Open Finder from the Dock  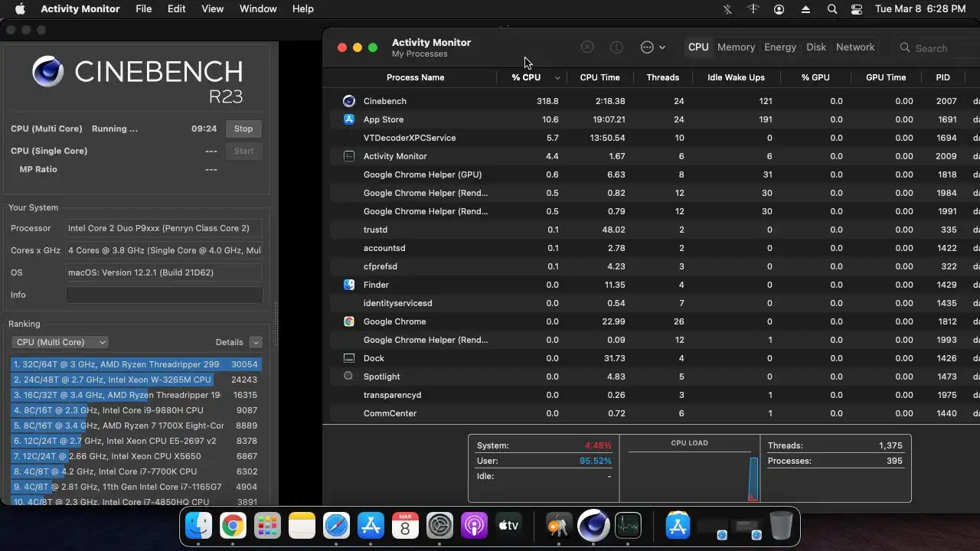click(x=199, y=526)
